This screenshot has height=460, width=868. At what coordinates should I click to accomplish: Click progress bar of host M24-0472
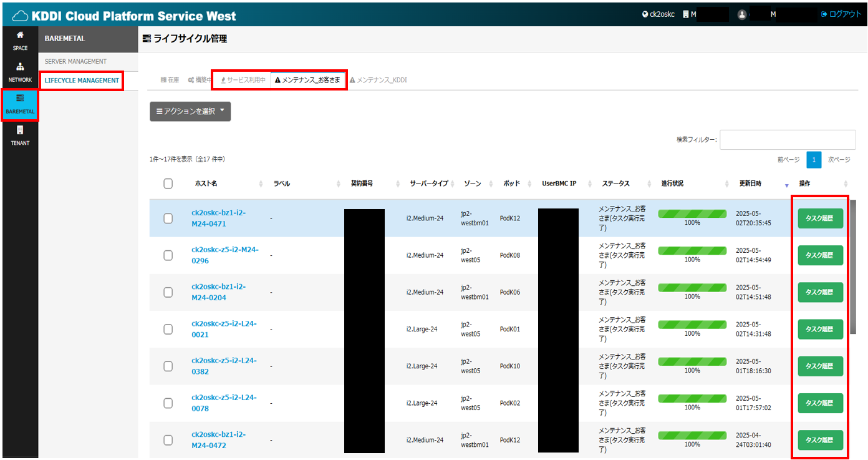click(692, 435)
